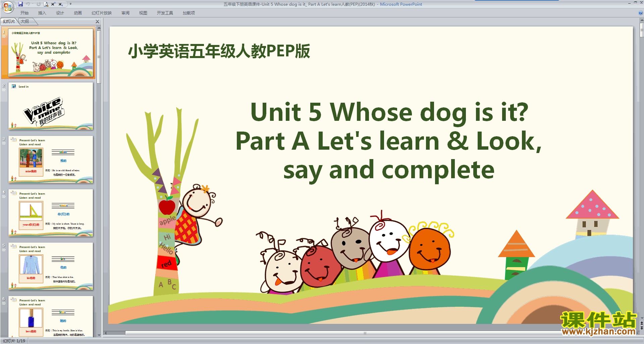
Task: Click the animation star under slide 3 number
Action: (x=4, y=143)
